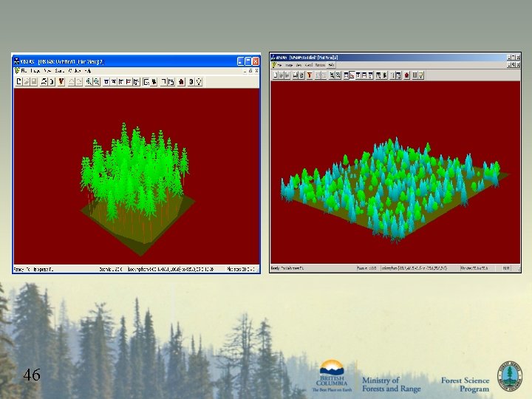Click New file icon in right window toolbar
Viewport: 532px width, 399px height.
pos(275,75)
